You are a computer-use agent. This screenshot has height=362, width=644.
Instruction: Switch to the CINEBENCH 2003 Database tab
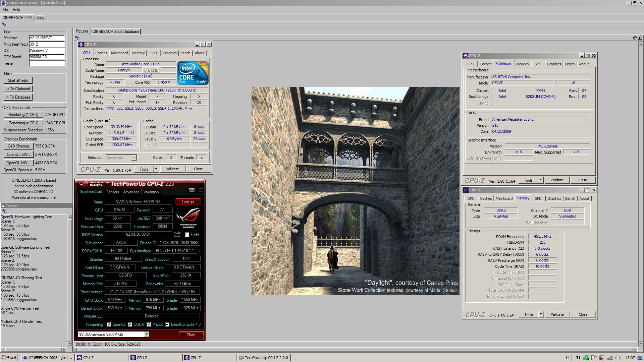pyautogui.click(x=115, y=32)
